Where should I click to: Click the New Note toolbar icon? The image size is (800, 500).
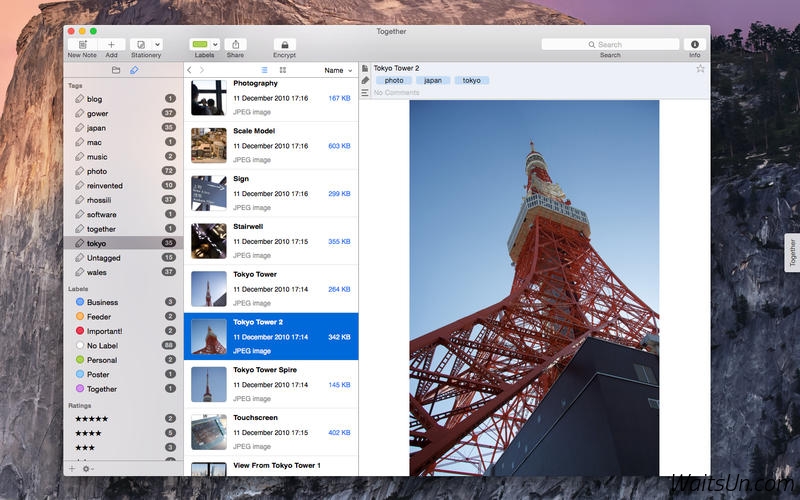83,44
